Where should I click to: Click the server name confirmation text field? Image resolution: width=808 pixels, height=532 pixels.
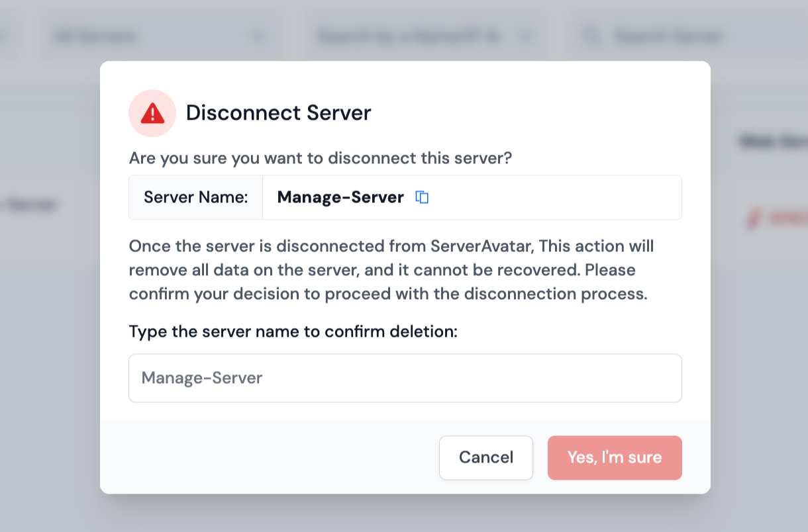405,378
